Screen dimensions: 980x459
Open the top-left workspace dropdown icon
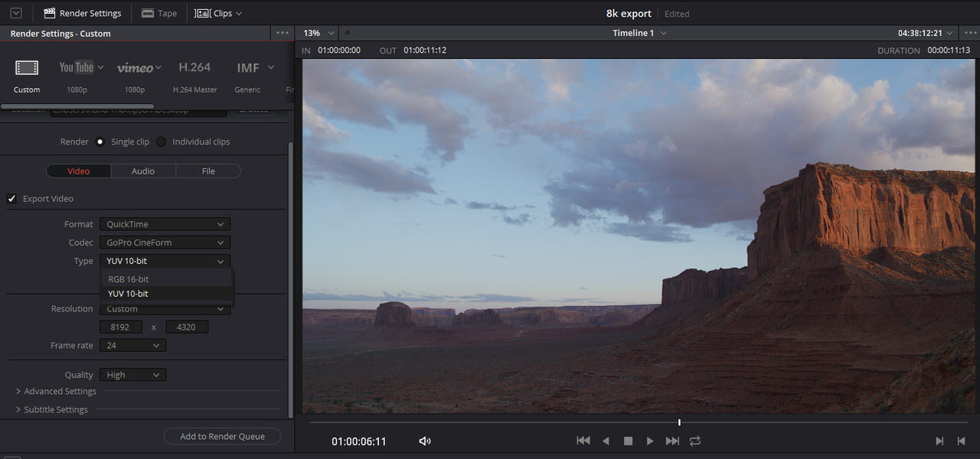[16, 13]
